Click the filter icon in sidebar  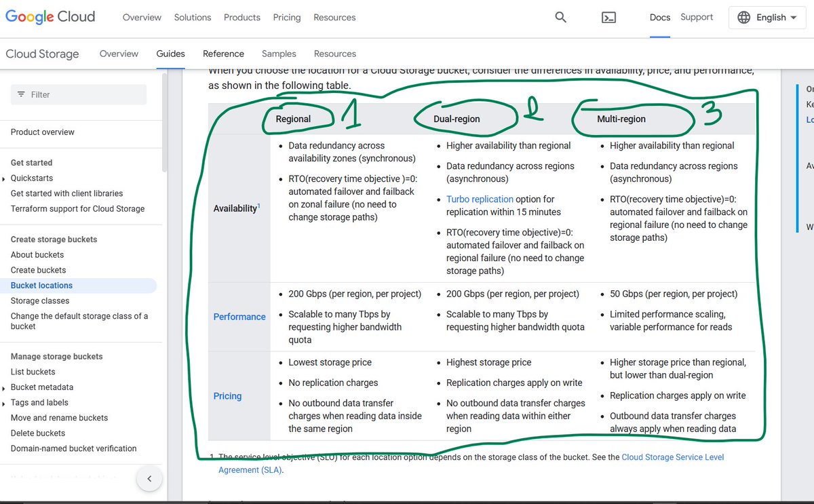click(x=21, y=94)
